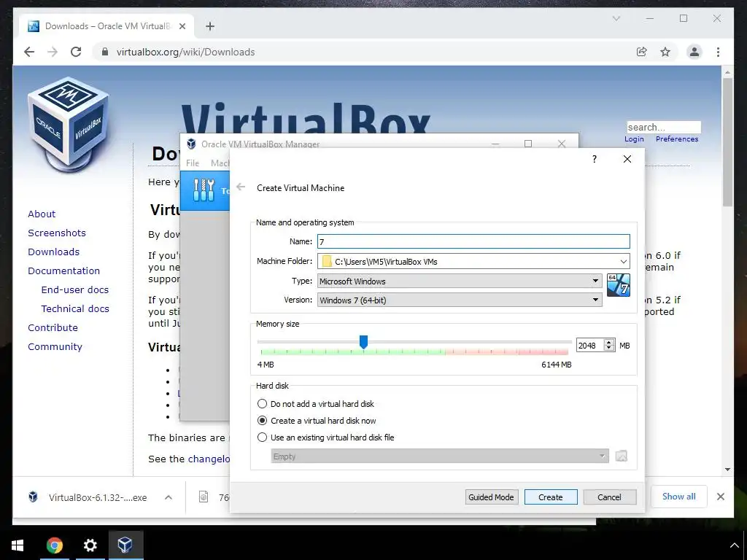Open a new Chrome tab with plus
Viewport: 747px width, 560px height.
210,26
